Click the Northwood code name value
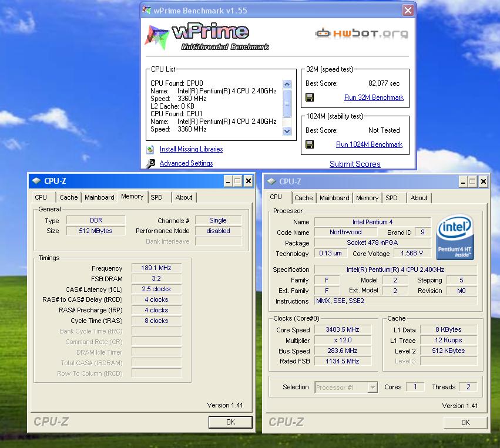The width and height of the screenshot is (500, 448). (345, 233)
